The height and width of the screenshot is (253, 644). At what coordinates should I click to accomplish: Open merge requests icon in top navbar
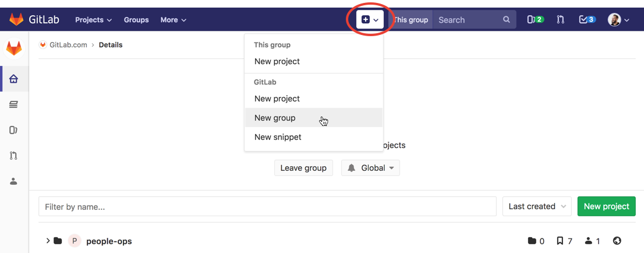click(560, 19)
